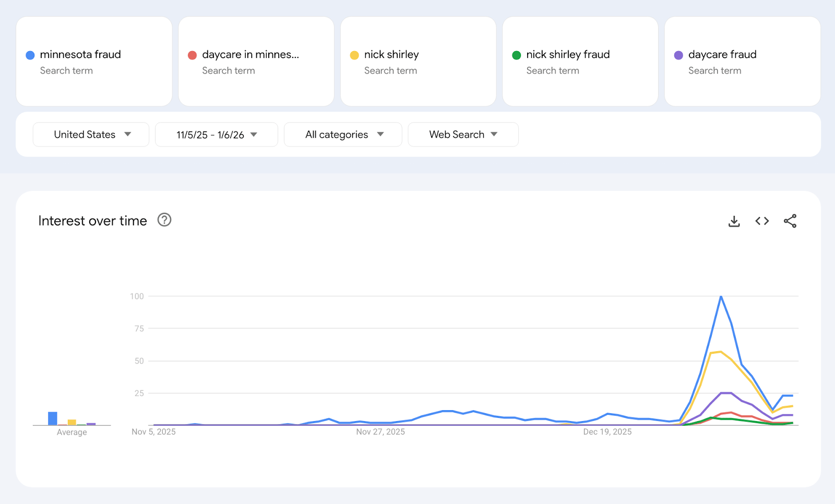Click the Dec 19, 2025 axis label

607,432
